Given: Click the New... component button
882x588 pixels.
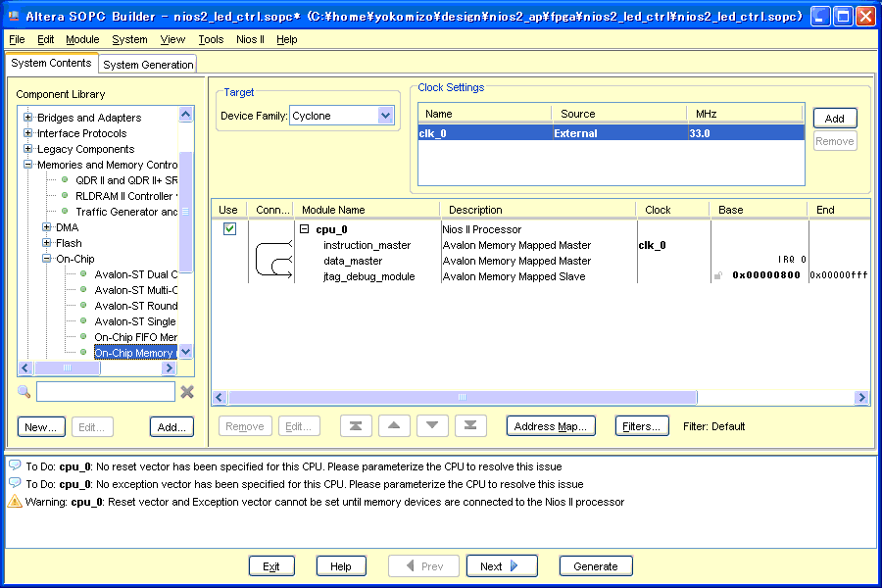Looking at the screenshot, I should (x=41, y=427).
